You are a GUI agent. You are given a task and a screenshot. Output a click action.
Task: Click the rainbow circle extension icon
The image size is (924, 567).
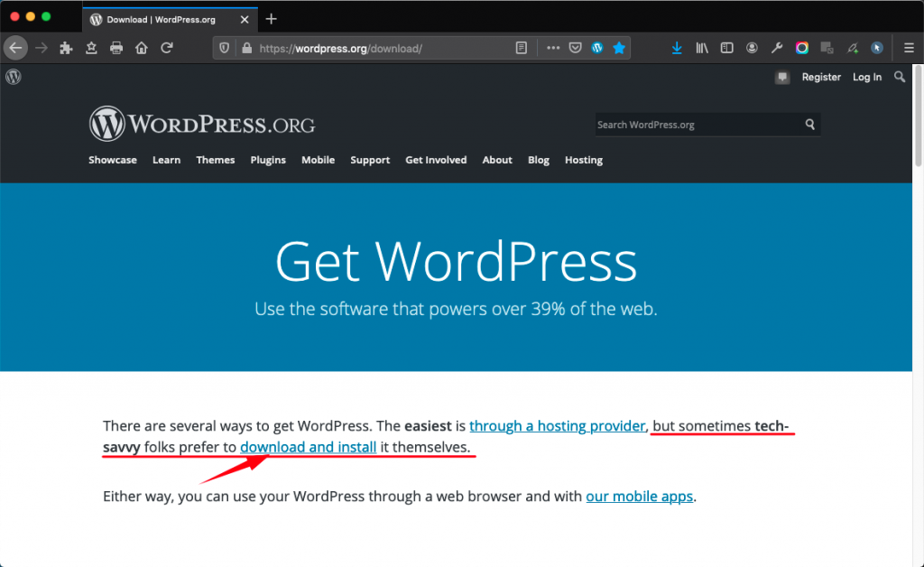click(x=802, y=49)
